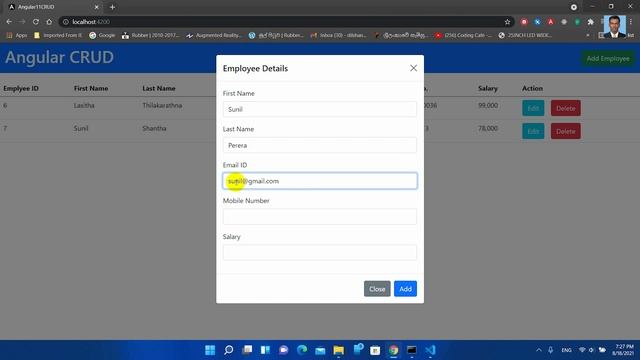Close the Angular11CRUD tab
Image resolution: width=640 pixels, height=360 pixels.
tap(97, 7)
